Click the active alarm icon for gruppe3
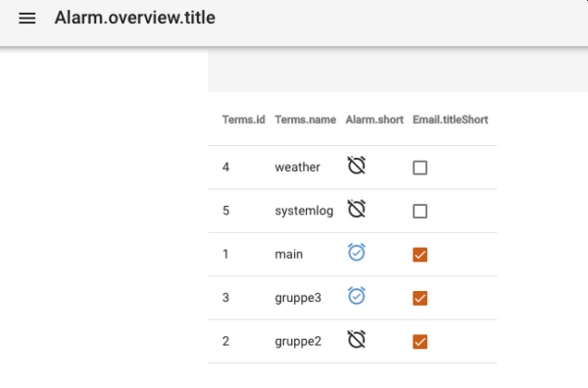Viewport: 588px width, 388px height. click(357, 296)
